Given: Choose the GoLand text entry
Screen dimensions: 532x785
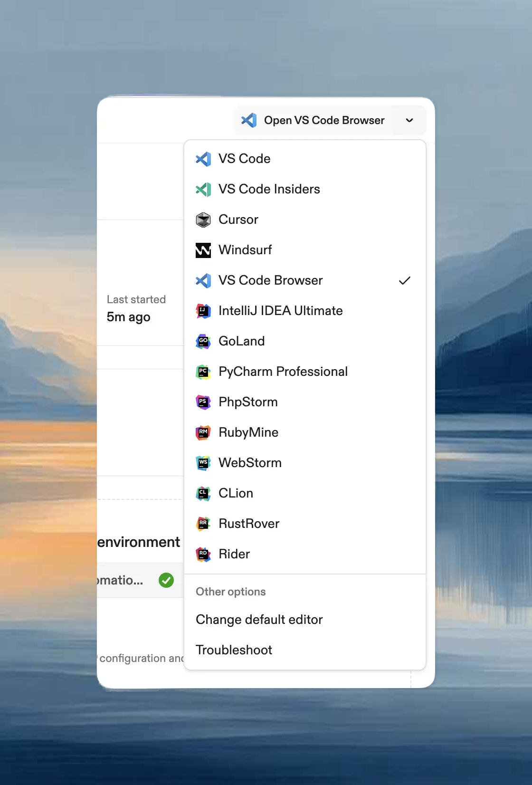Looking at the screenshot, I should pos(241,341).
